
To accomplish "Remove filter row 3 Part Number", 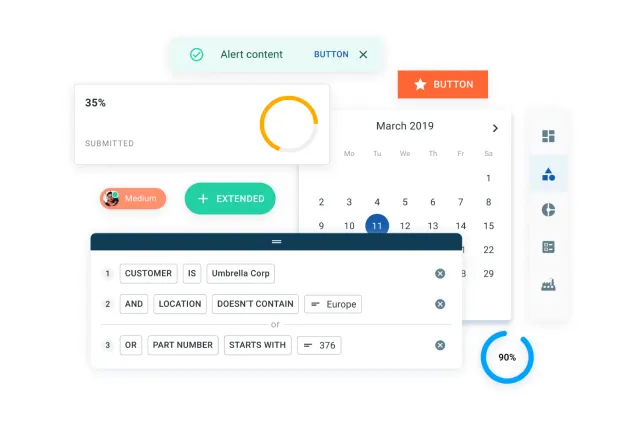I will coord(440,345).
